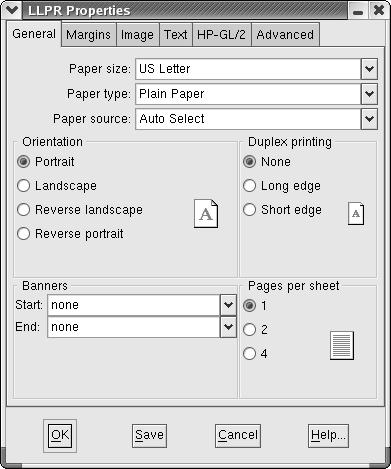The image size is (391, 469).
Task: Switch to the Margins tab
Action: pos(88,35)
